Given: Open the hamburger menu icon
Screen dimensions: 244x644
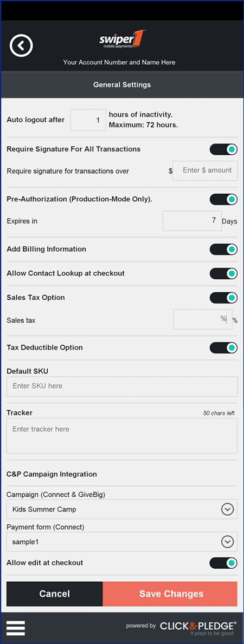Looking at the screenshot, I should (x=16, y=628).
